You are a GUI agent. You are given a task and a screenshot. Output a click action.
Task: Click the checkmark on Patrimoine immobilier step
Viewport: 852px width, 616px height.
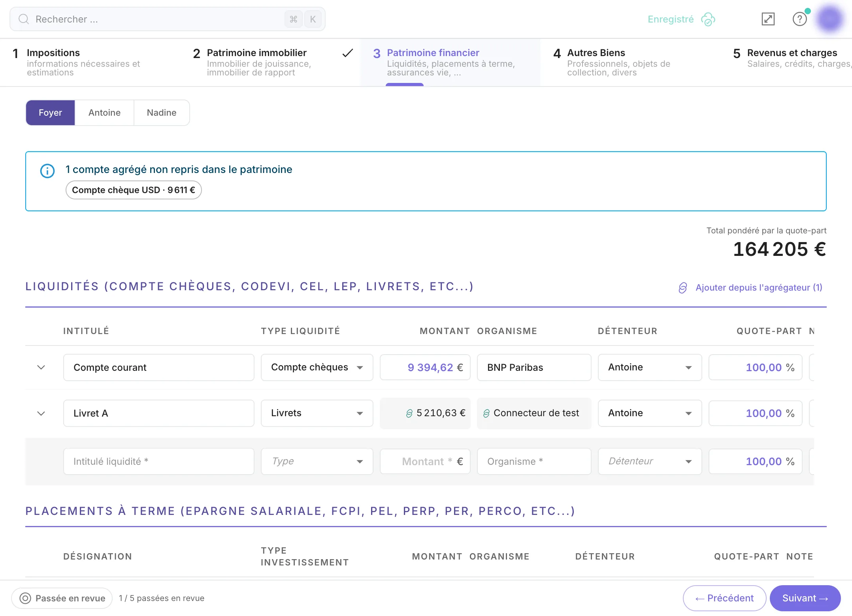coord(347,53)
